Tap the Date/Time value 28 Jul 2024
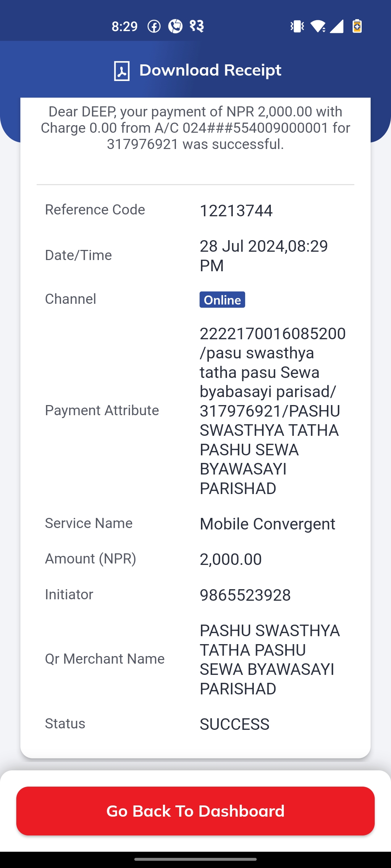Screen dimensions: 391x868 pos(264,256)
